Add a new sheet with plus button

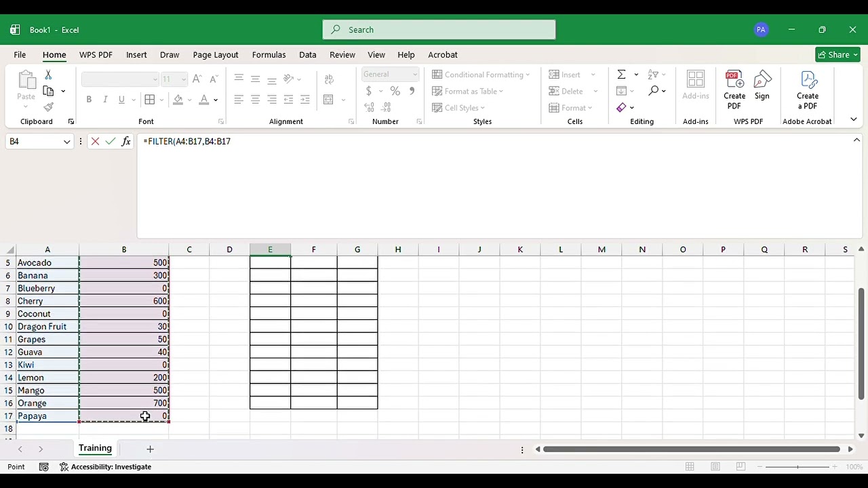(x=150, y=449)
